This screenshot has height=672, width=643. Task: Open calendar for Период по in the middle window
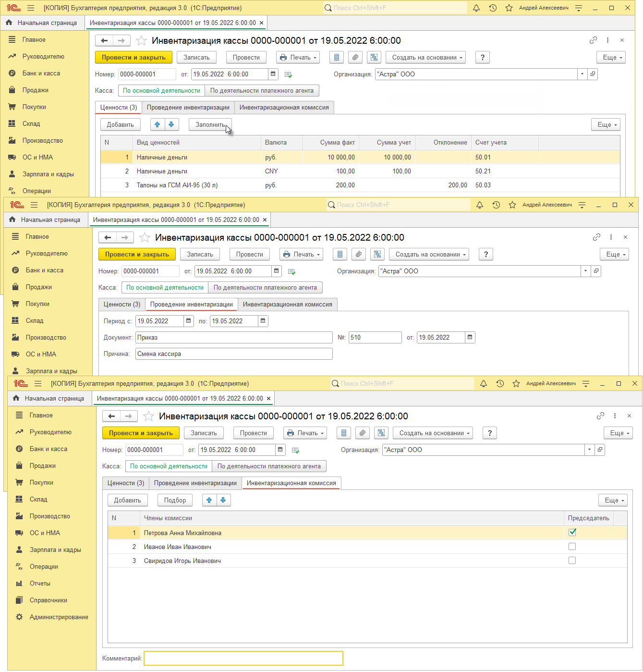pos(263,321)
